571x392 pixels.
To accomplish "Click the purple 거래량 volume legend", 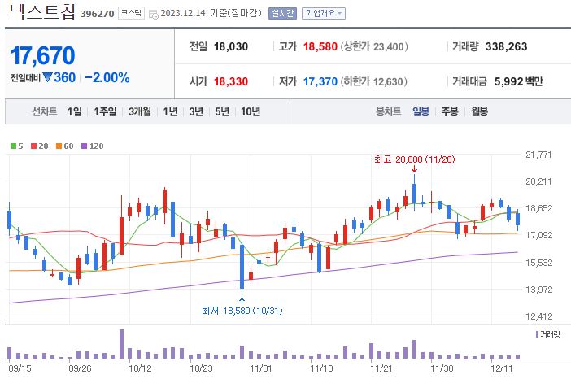I will [x=548, y=334].
